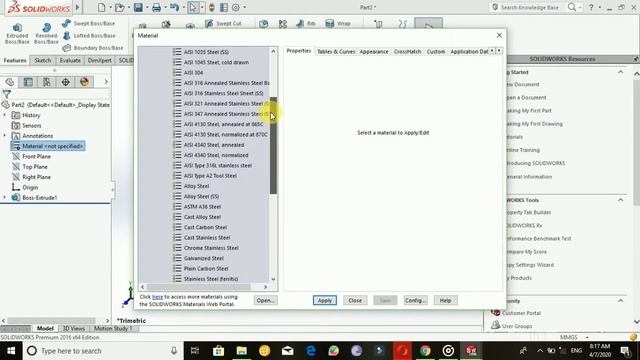Click the Swept Boss/Base tool
640x360 pixels.
[89, 24]
